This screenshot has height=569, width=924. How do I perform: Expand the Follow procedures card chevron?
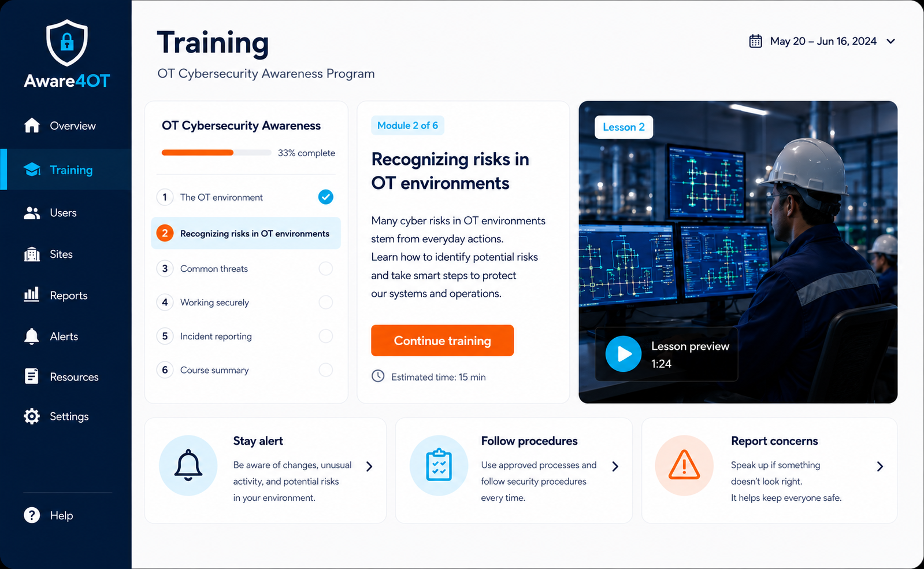(615, 466)
